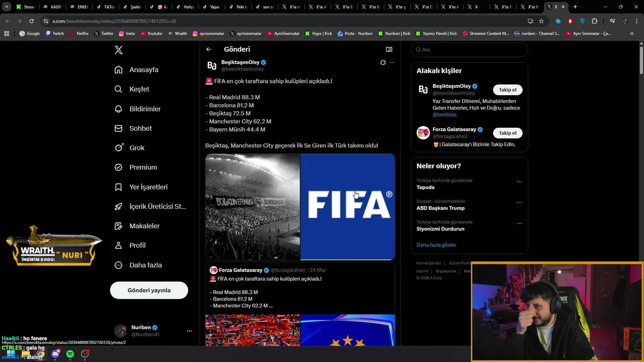This screenshot has height=362, width=644.
Task: Follow Forza Galatasaray with Takip et
Action: point(508,133)
